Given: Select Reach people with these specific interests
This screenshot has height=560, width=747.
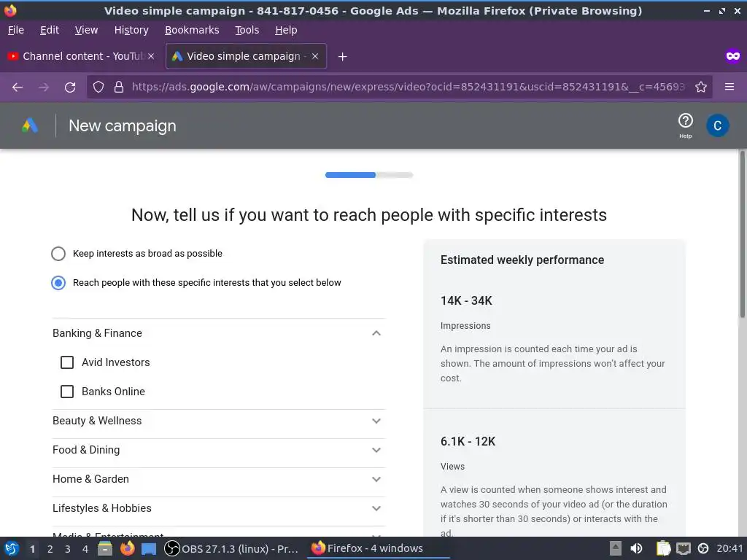Looking at the screenshot, I should point(58,283).
